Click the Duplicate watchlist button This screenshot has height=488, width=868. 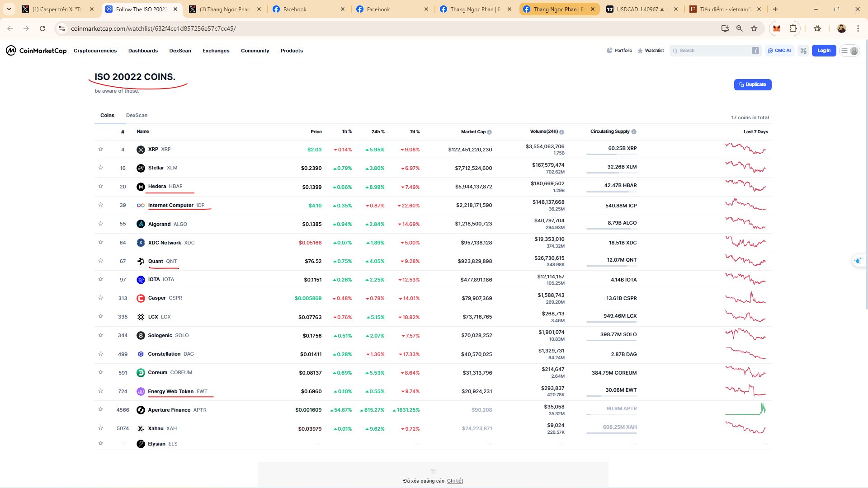click(x=753, y=84)
